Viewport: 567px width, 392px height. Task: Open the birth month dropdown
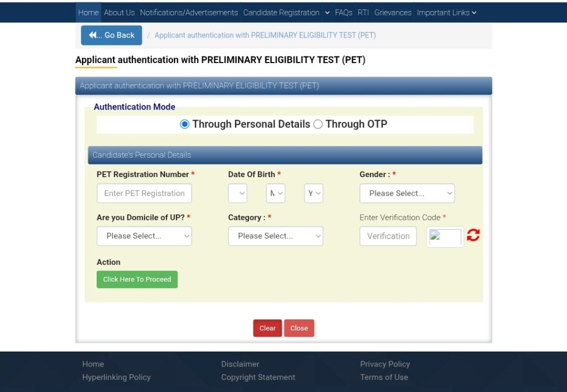point(276,193)
